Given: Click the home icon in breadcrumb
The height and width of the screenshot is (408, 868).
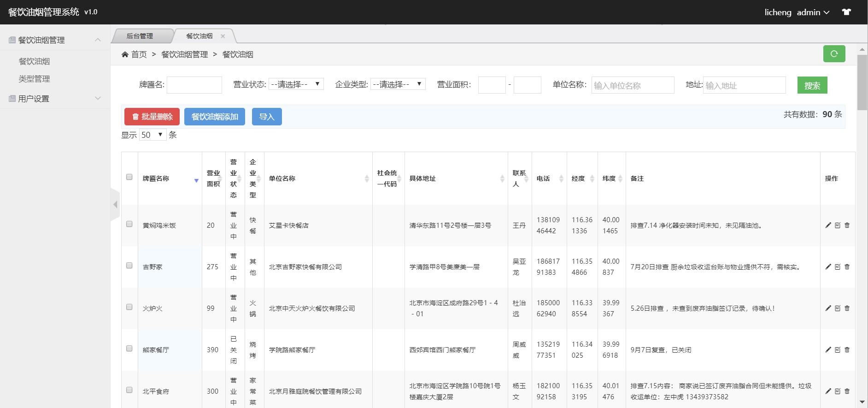Looking at the screenshot, I should pyautogui.click(x=125, y=54).
